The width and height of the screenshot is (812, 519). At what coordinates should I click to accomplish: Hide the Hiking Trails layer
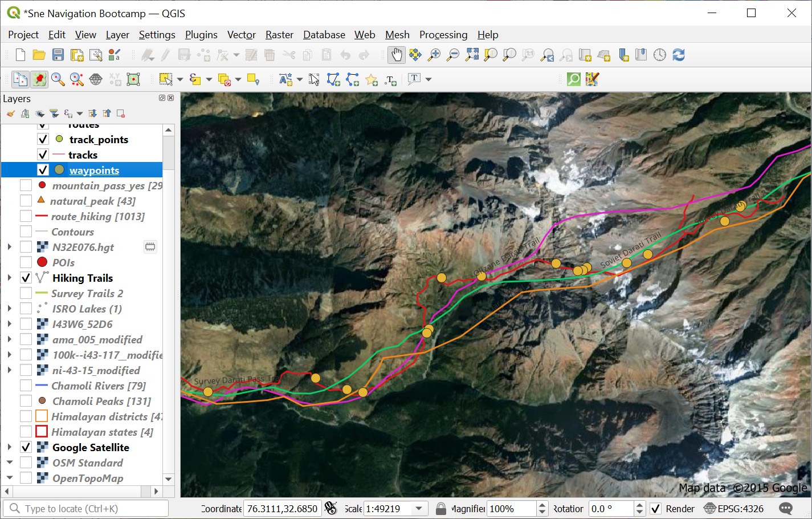[26, 278]
